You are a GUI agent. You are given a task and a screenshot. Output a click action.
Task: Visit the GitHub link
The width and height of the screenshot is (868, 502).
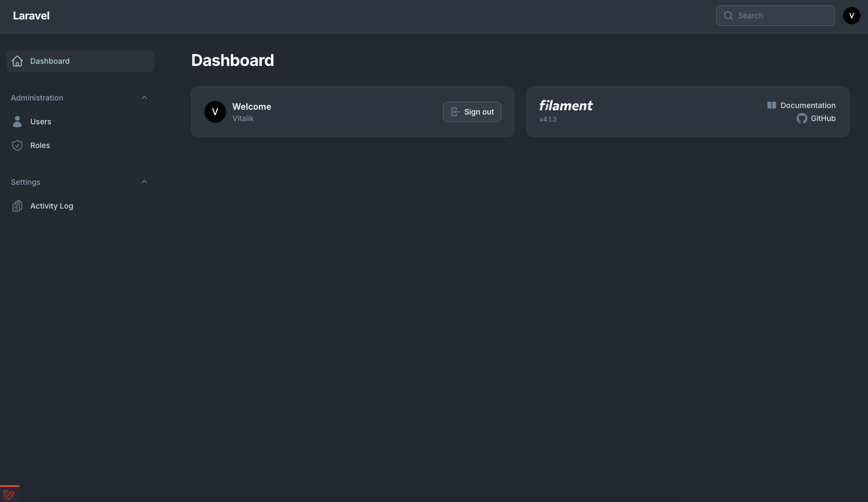coord(823,118)
